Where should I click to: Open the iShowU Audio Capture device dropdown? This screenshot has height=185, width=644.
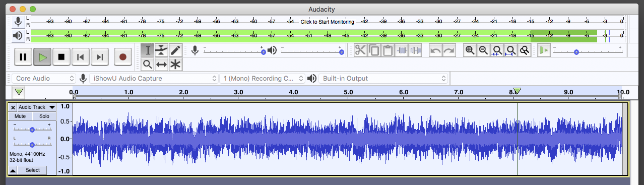coord(153,78)
